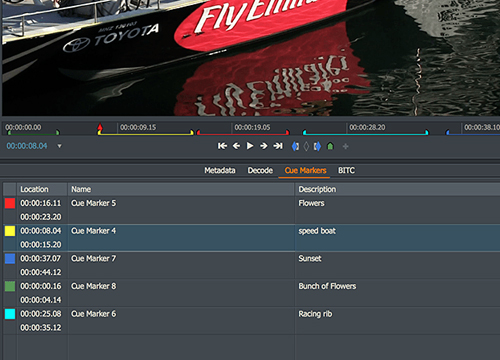Screen dimensions: 500x360
Task: Click the hollow diamond cue marker icon
Action: 306,146
